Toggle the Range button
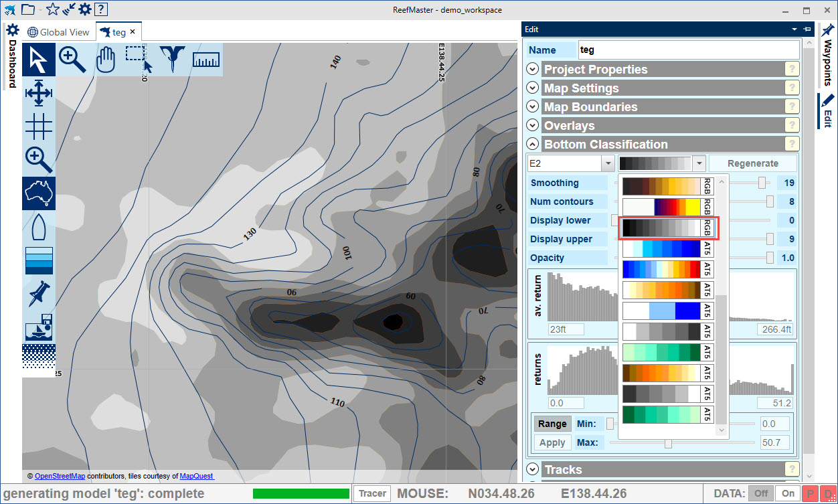The height and width of the screenshot is (504, 838). click(x=552, y=424)
